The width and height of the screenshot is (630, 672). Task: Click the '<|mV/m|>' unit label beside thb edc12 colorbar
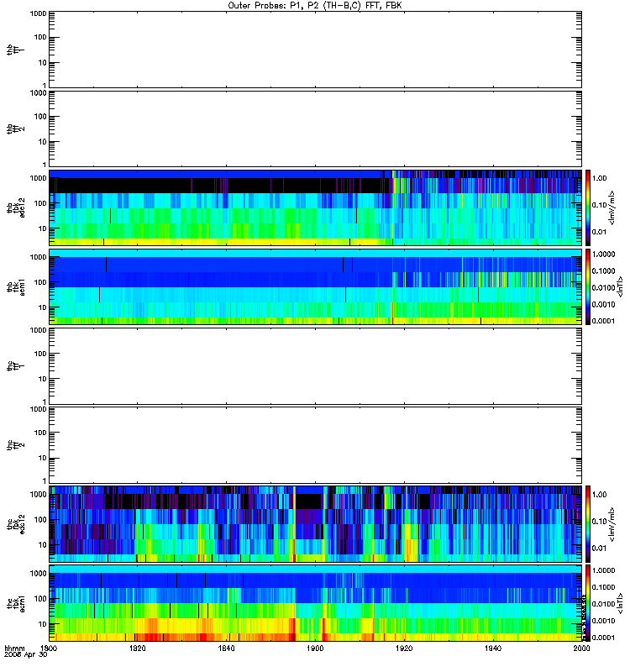click(x=612, y=207)
